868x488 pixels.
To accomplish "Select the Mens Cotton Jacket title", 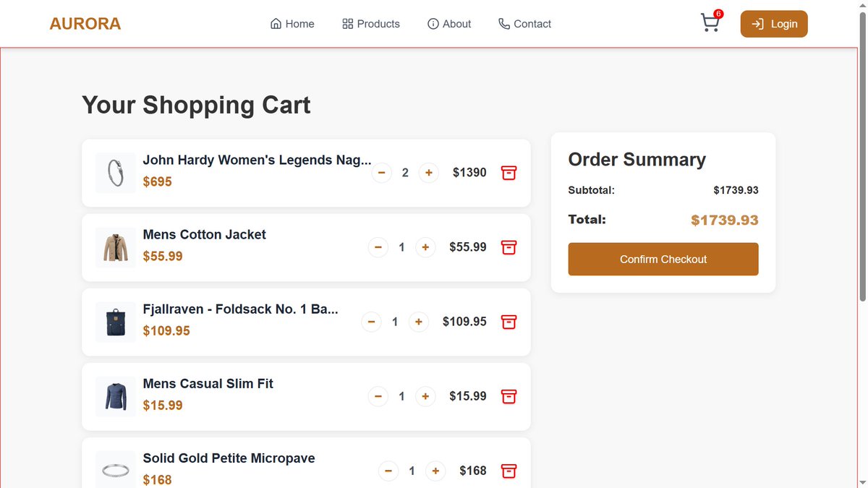I will click(x=205, y=234).
